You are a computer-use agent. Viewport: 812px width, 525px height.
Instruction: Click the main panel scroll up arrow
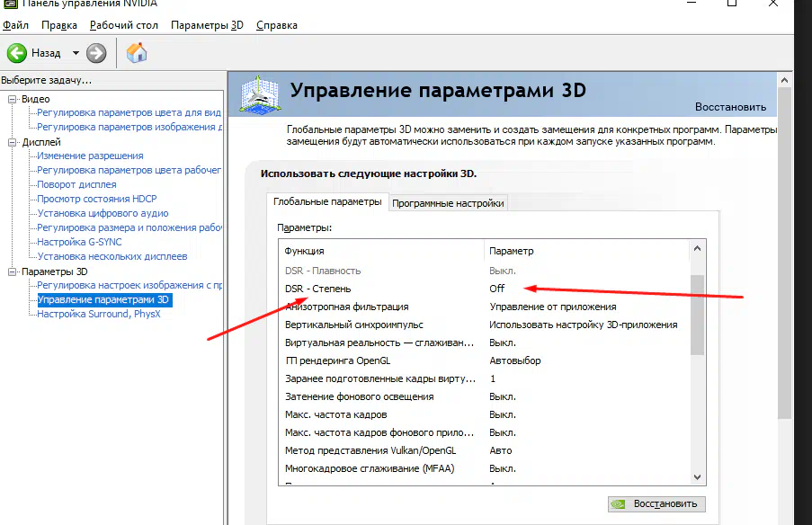[x=784, y=80]
